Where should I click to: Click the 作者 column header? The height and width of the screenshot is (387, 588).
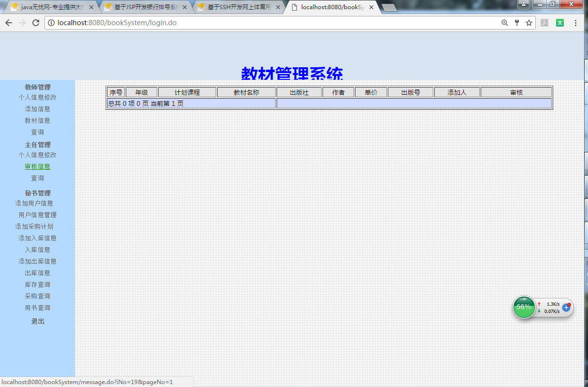point(338,92)
